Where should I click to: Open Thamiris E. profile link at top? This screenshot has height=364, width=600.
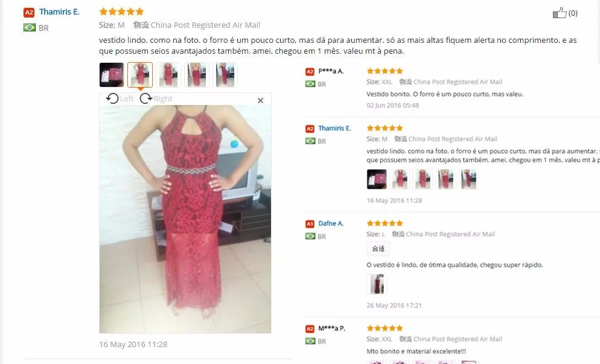(x=59, y=12)
